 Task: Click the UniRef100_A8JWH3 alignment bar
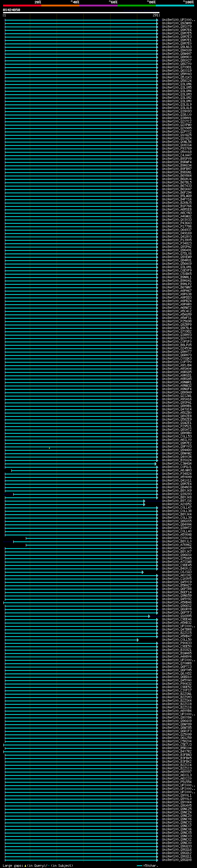(85, 470)
